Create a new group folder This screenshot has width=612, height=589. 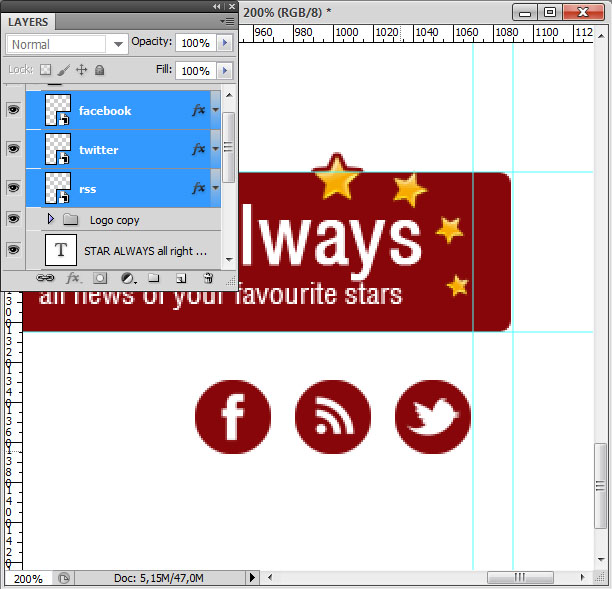pos(154,278)
